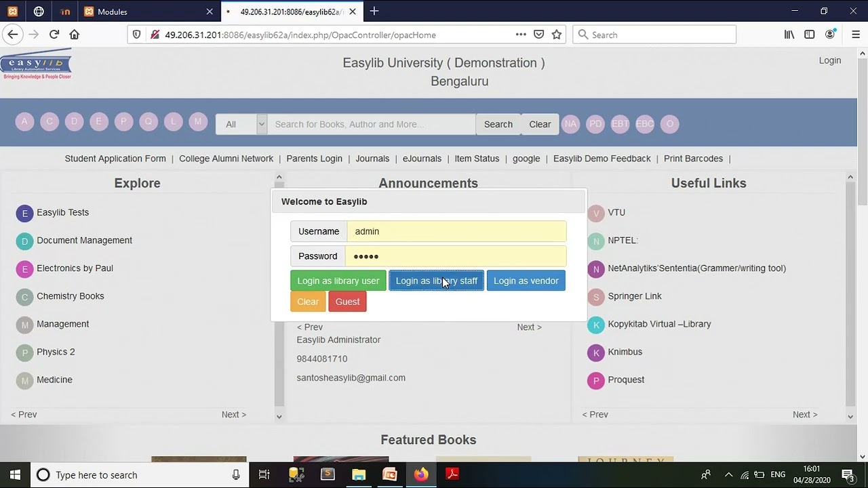Go to browser Home page

pos(75,35)
